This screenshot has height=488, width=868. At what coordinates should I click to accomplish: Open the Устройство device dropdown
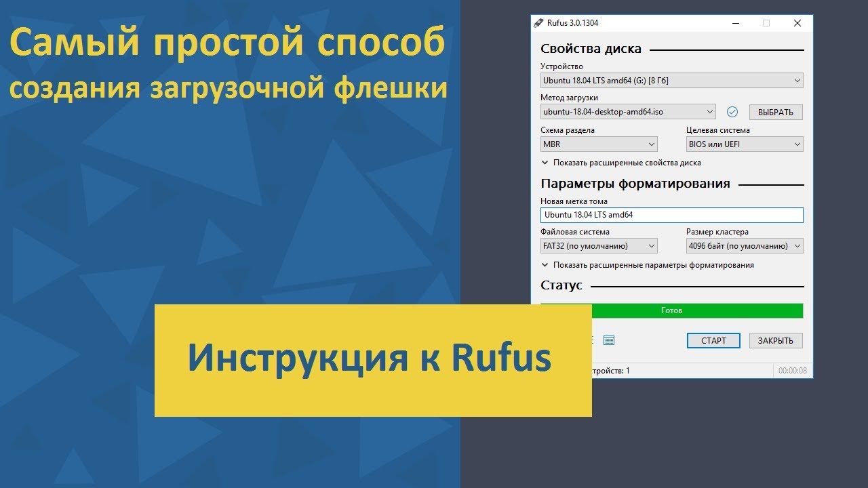coord(672,81)
